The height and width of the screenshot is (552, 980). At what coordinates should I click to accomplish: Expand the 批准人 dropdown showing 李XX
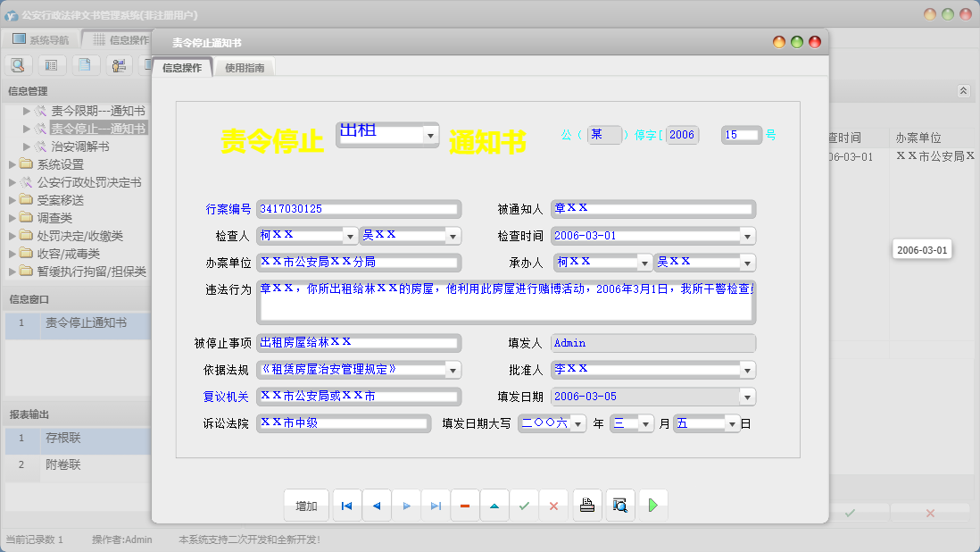(x=748, y=369)
